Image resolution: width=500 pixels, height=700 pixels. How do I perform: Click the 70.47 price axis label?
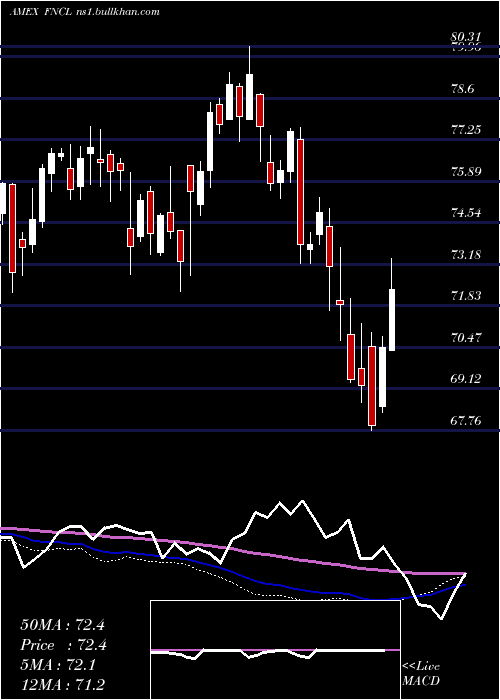pos(466,338)
